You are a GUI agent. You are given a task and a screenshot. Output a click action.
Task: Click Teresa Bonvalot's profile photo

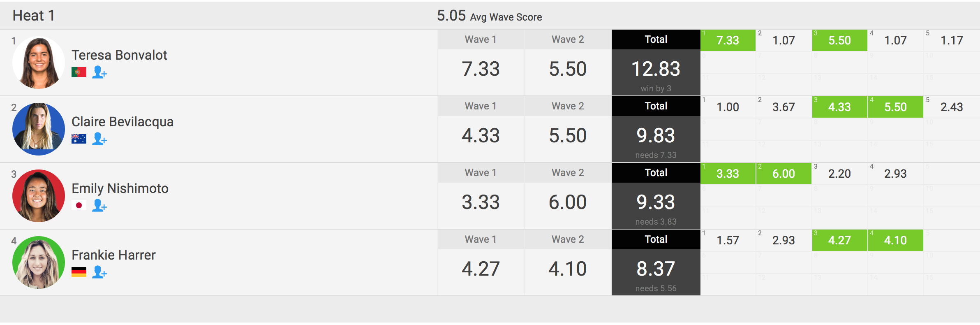39,63
